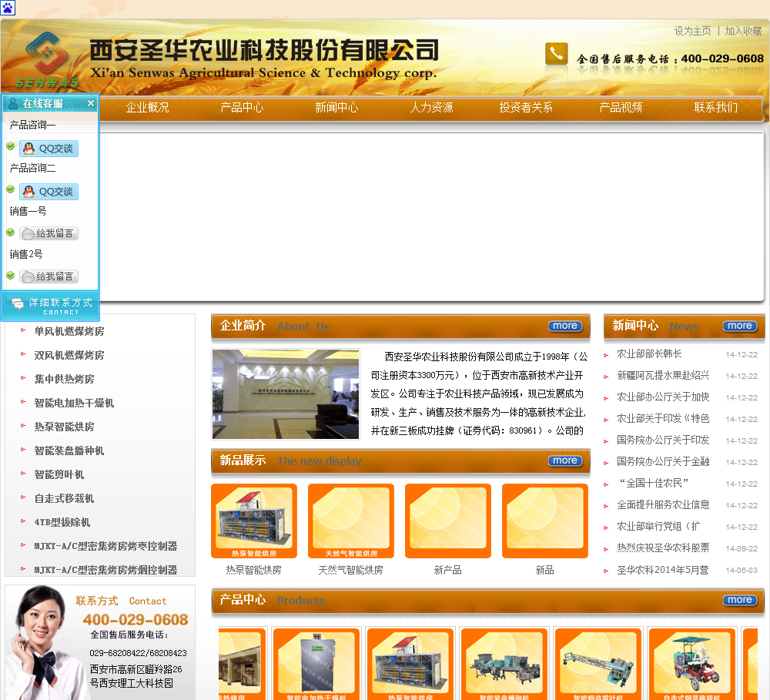The image size is (770, 700).
Task: Open news item 热烈庆祝圣华农科股票
Action: (663, 548)
